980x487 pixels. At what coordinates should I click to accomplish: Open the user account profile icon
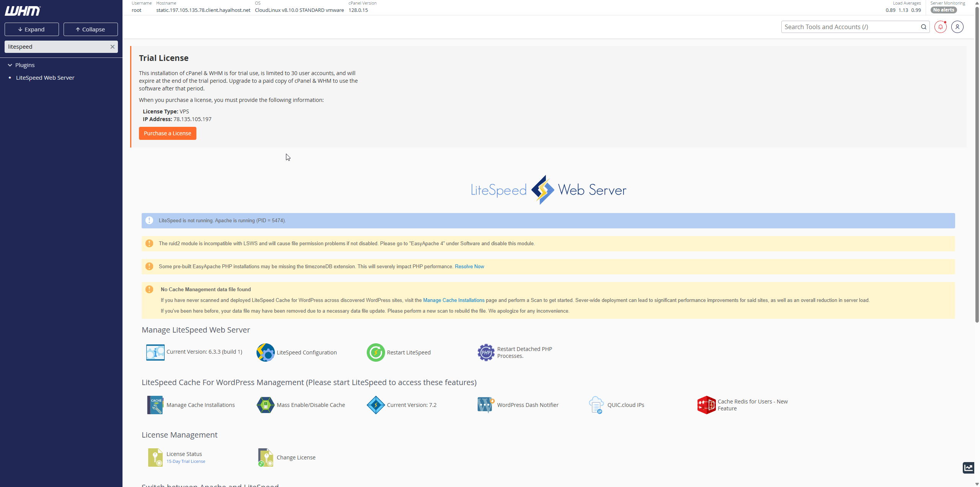point(957,27)
